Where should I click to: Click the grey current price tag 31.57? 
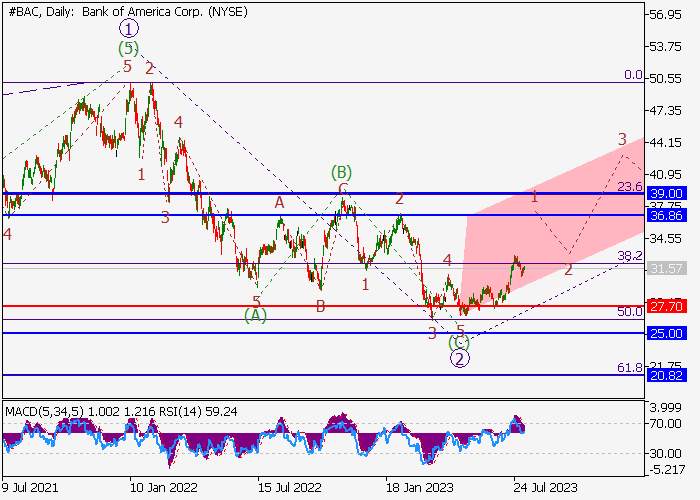667,268
